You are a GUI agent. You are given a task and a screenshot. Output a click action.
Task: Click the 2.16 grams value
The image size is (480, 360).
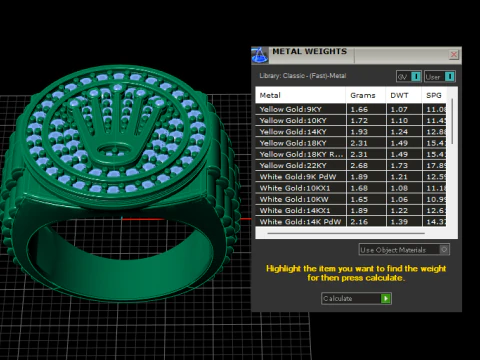click(x=359, y=222)
